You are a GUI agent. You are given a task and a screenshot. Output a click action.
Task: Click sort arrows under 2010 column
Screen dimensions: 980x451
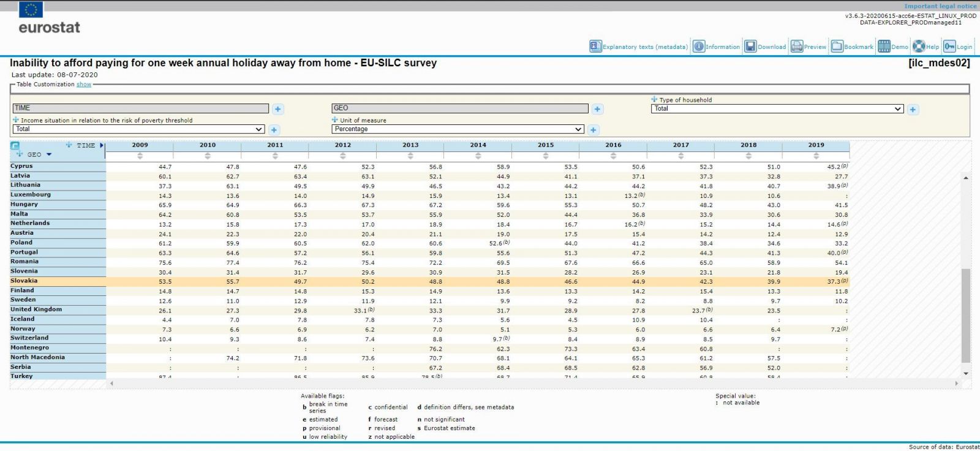(208, 156)
